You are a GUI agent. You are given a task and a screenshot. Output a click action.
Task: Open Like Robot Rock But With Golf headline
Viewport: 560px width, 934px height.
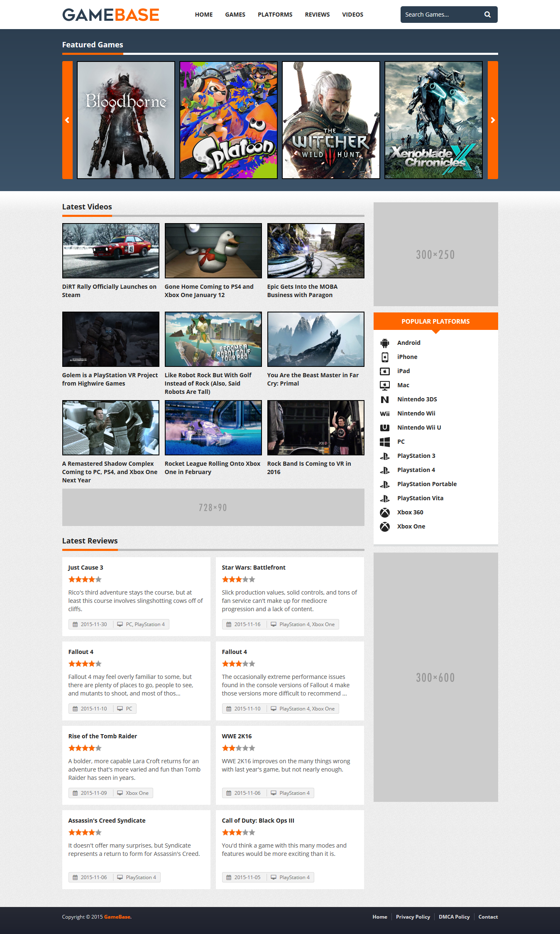click(x=208, y=383)
